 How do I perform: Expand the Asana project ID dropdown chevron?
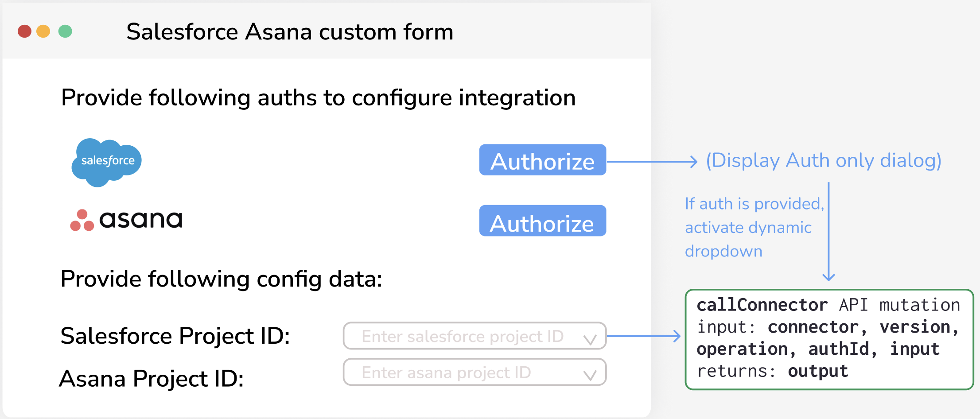click(x=590, y=375)
